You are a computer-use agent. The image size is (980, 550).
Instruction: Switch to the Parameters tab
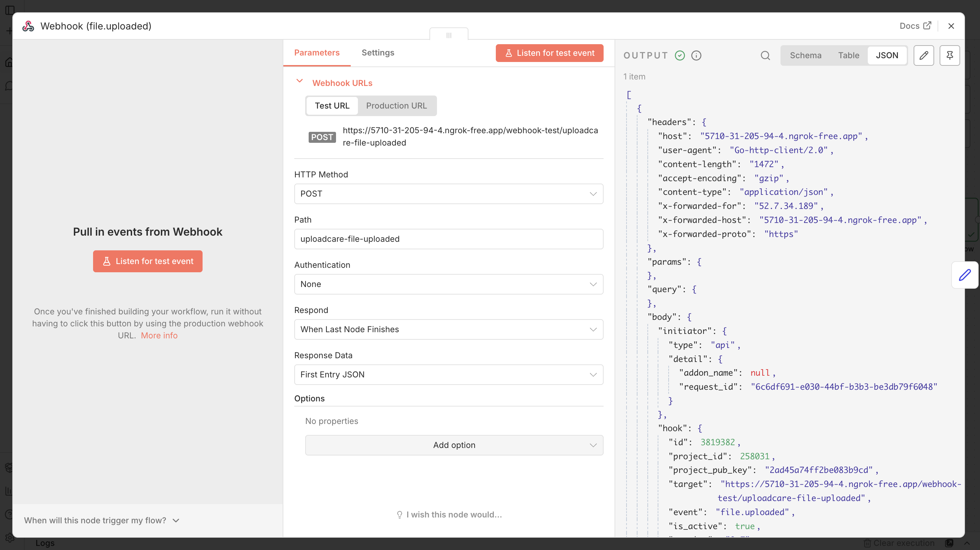tap(317, 52)
